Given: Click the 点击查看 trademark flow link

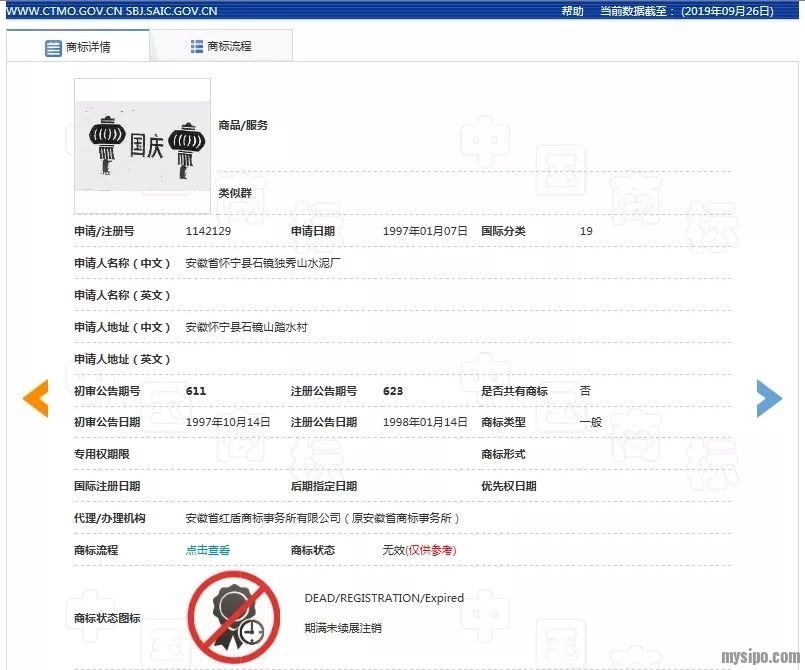Looking at the screenshot, I should coord(208,550).
